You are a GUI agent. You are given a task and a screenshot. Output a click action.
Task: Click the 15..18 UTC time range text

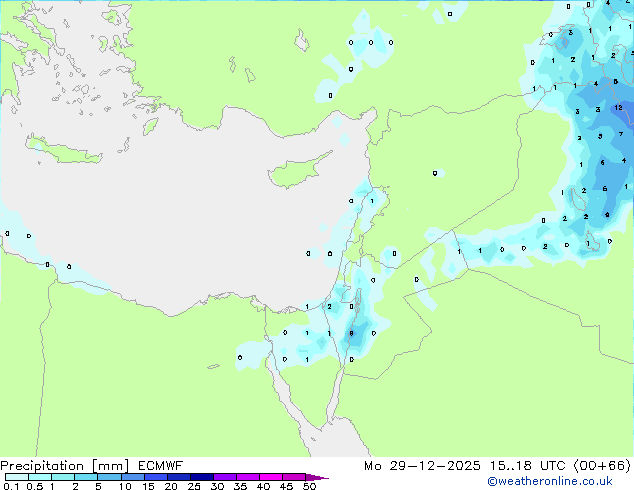511,466
